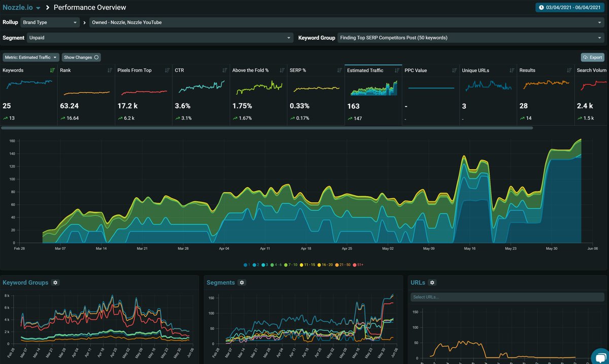Select the Results metric card
The image size is (609, 364).
[545, 94]
